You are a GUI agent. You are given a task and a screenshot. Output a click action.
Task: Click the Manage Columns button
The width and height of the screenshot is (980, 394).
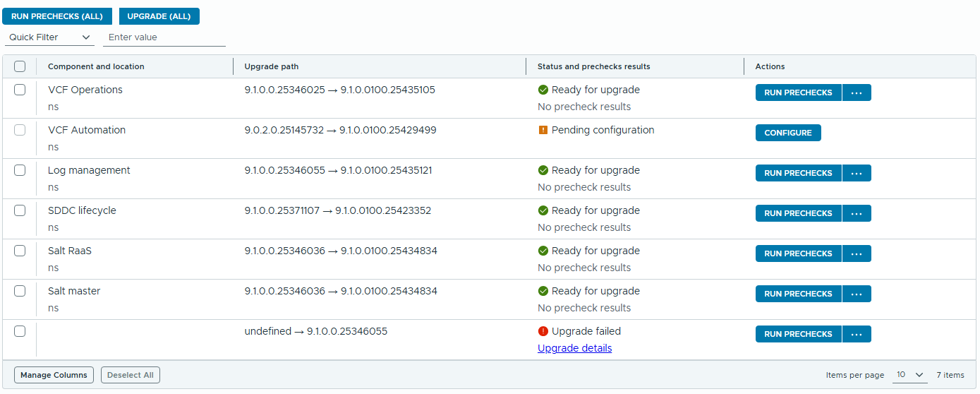point(54,375)
